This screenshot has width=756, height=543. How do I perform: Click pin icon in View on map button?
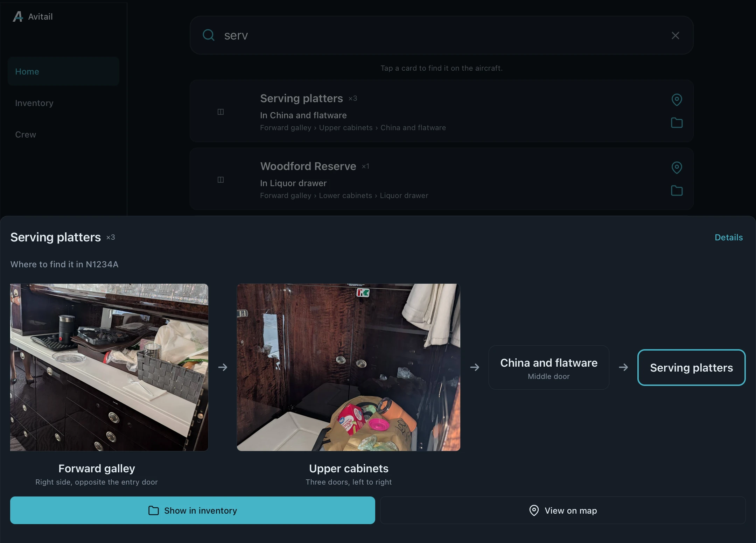coord(534,510)
